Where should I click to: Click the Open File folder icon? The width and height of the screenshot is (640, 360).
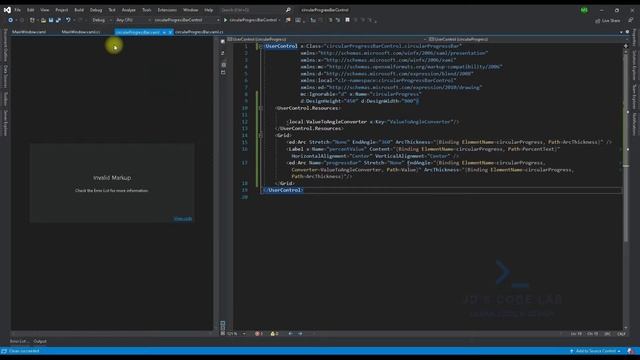(x=43, y=20)
